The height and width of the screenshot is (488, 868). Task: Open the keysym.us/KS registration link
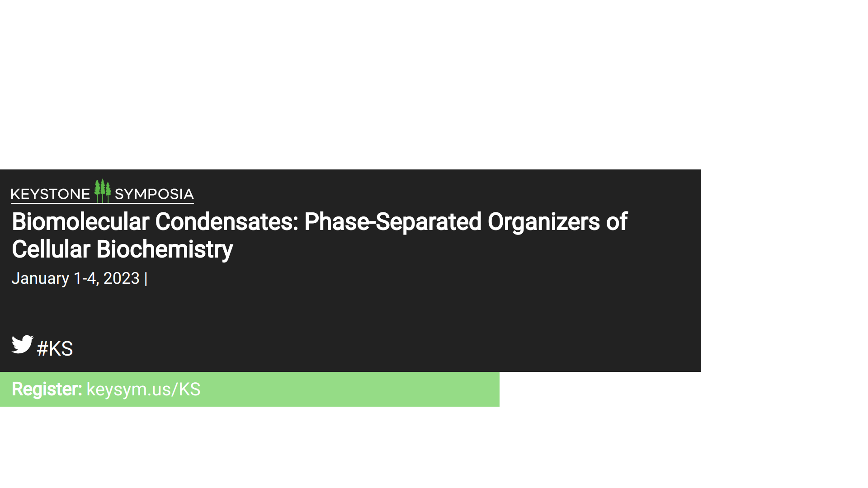[143, 389]
